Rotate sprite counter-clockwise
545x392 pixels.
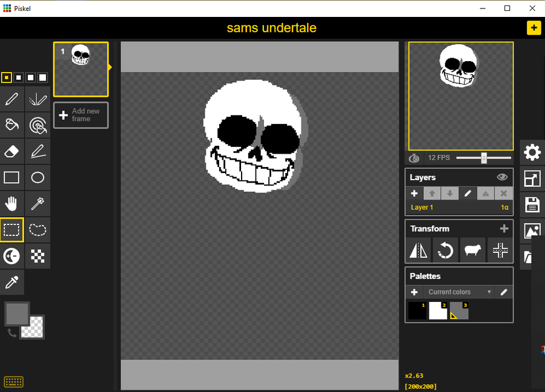[x=445, y=250]
